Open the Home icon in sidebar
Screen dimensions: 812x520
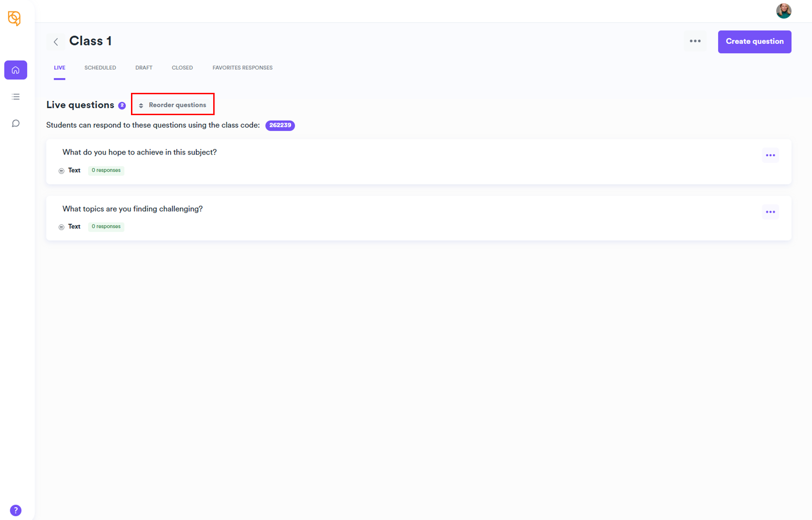pos(16,70)
